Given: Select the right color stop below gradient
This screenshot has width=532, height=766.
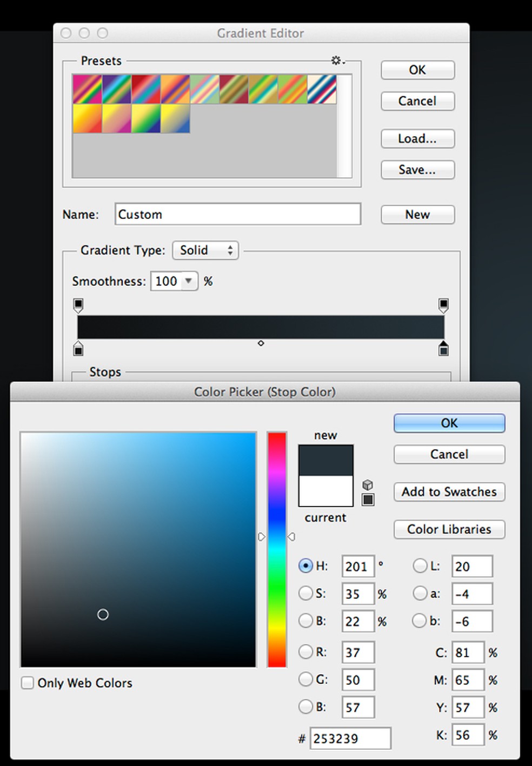Looking at the screenshot, I should [x=443, y=349].
